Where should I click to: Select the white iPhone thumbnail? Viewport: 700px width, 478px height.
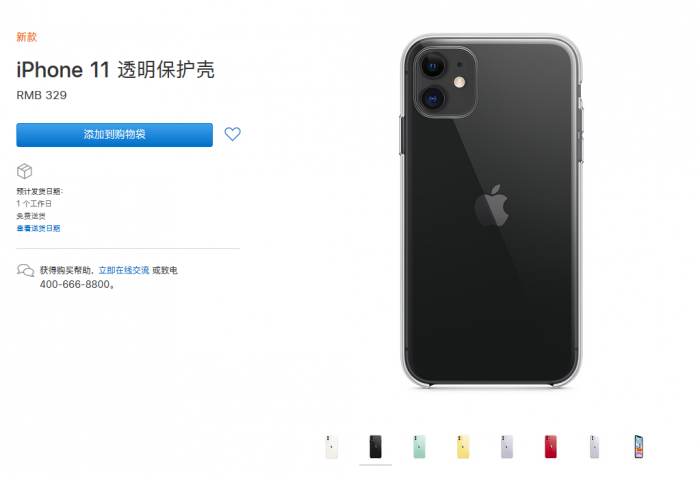point(332,446)
